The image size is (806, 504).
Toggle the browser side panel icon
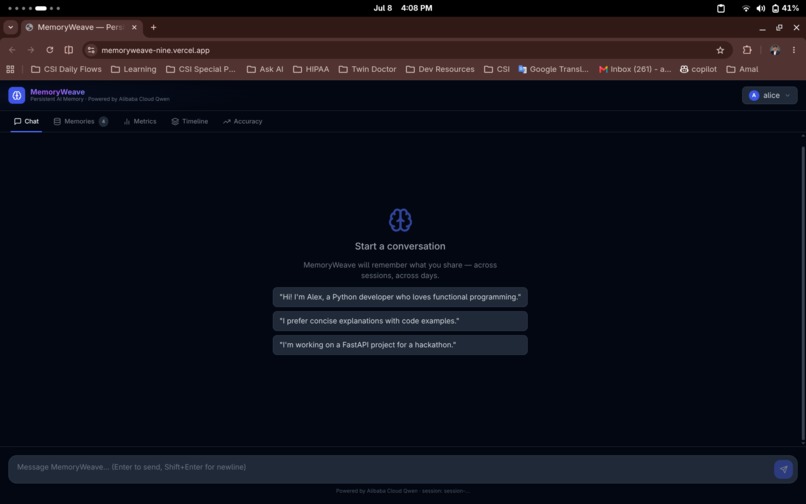click(68, 50)
